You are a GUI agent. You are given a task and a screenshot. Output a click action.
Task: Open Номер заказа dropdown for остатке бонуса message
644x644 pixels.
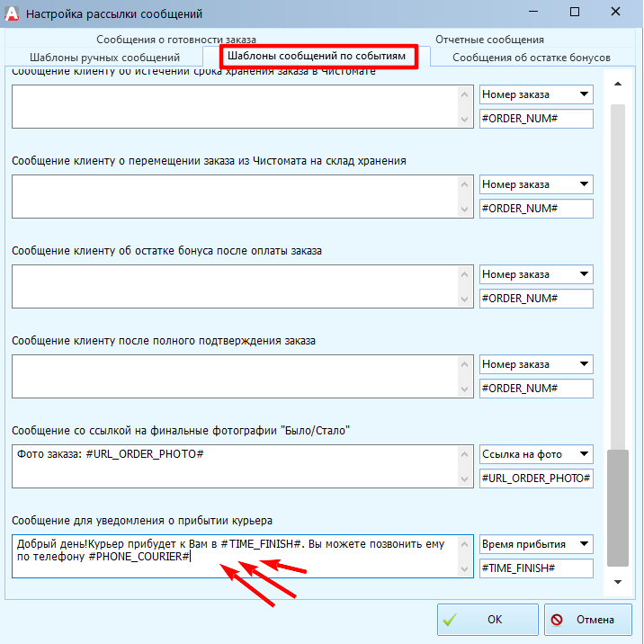(536, 274)
